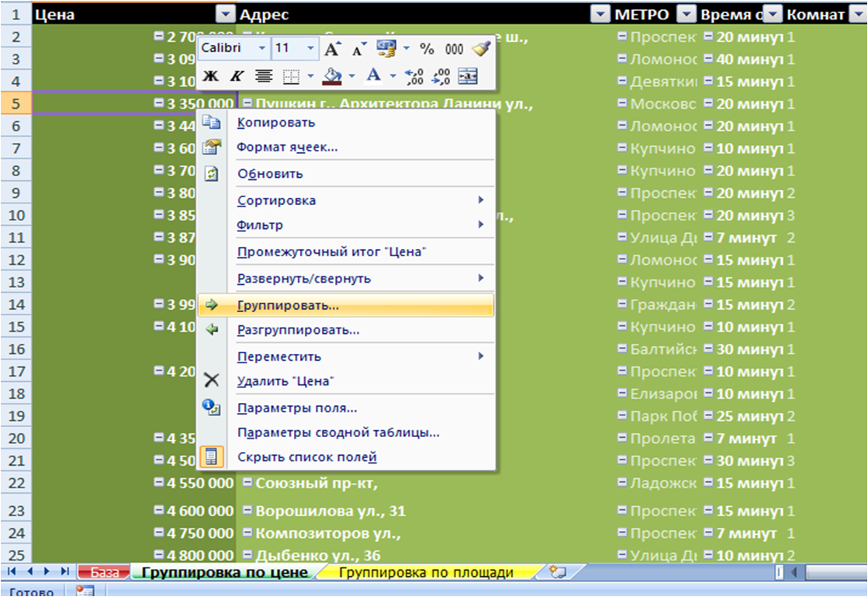This screenshot has height=597, width=868.
Task: Toggle center alignment in mini toolbar
Action: pyautogui.click(x=264, y=75)
